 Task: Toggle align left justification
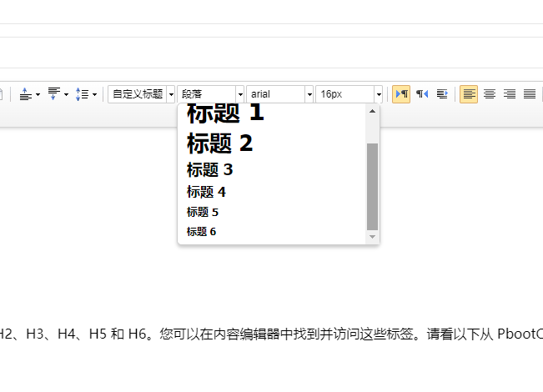click(x=469, y=94)
